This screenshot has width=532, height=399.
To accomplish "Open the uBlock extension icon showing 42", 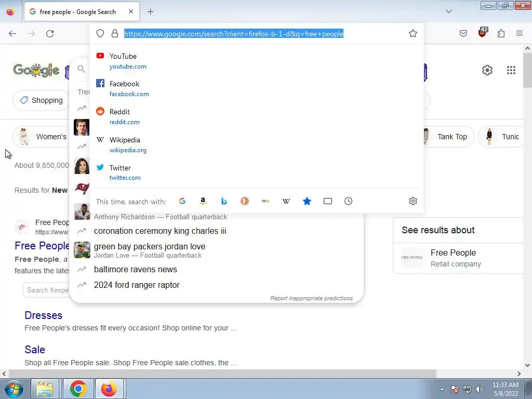I will [x=483, y=33].
